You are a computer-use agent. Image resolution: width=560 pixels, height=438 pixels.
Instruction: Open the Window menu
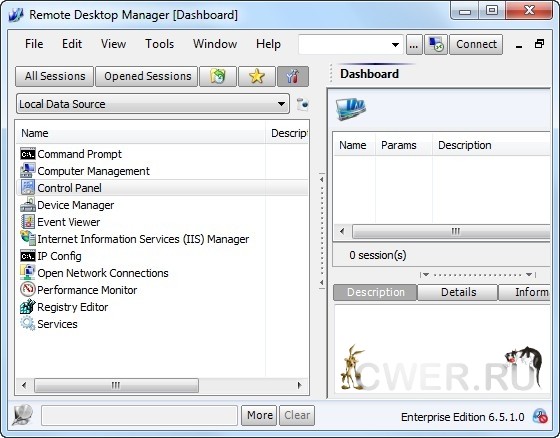click(x=215, y=44)
